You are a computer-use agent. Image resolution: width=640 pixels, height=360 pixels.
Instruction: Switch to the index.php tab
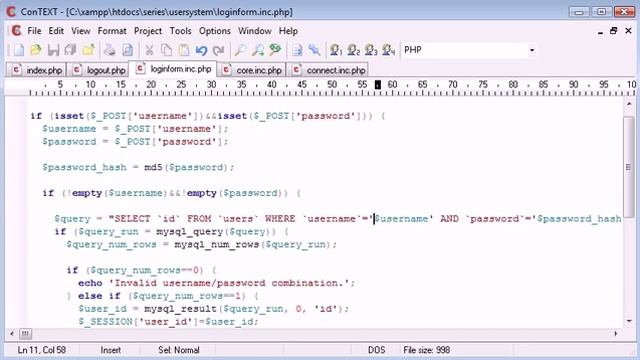click(x=36, y=70)
